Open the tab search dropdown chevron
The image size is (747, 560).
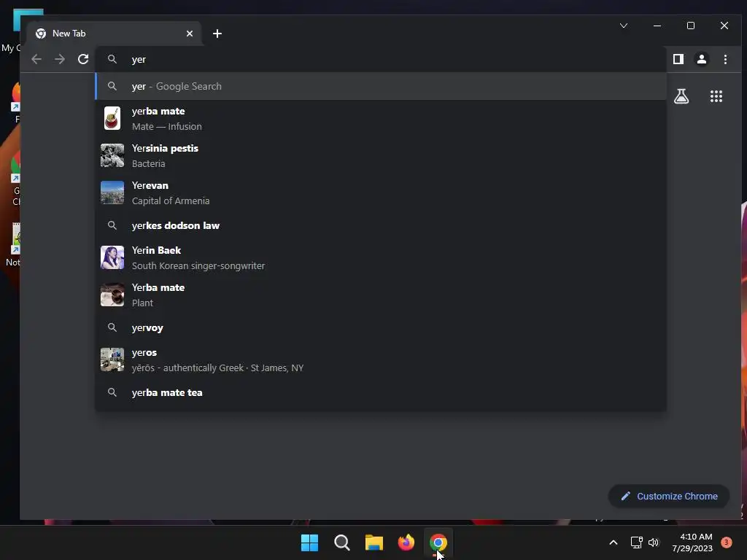(624, 26)
